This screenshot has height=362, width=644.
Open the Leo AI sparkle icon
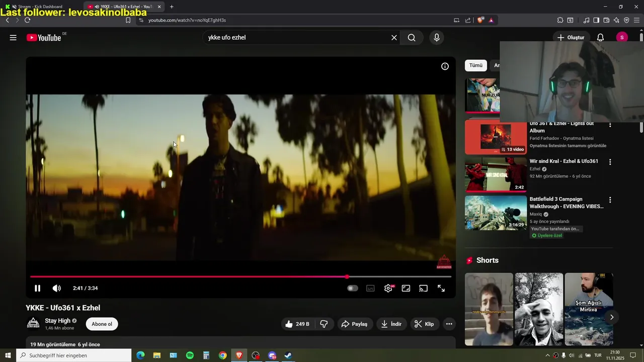[x=616, y=20]
